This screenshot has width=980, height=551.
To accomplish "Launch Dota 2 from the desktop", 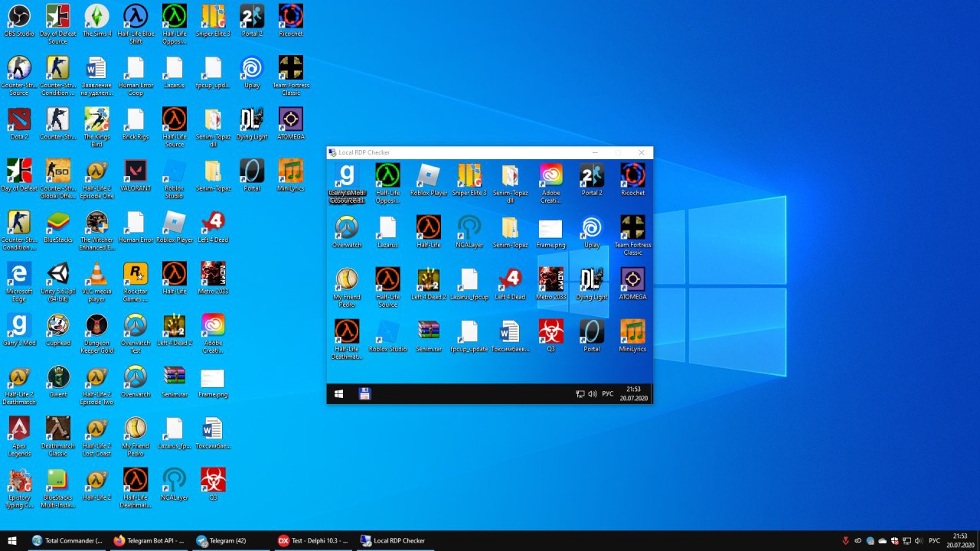I will 19,124.
